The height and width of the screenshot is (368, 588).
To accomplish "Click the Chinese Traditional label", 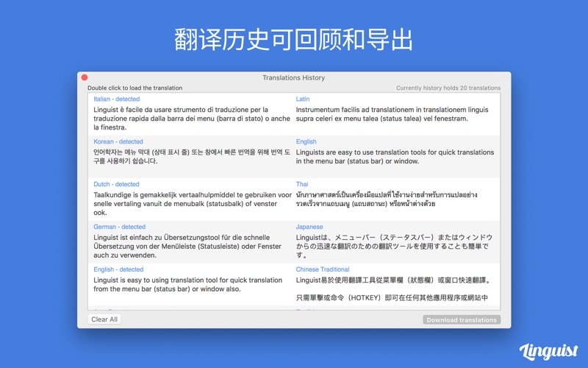I will (x=323, y=269).
